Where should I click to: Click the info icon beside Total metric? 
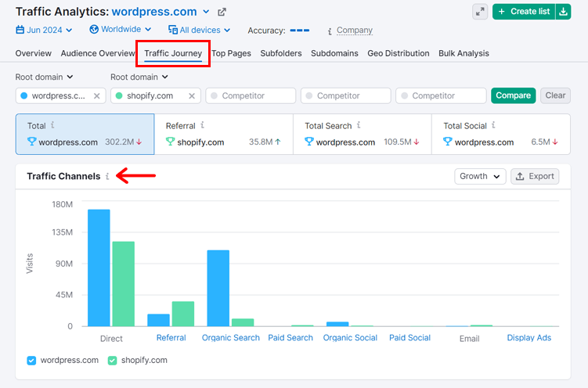click(52, 124)
